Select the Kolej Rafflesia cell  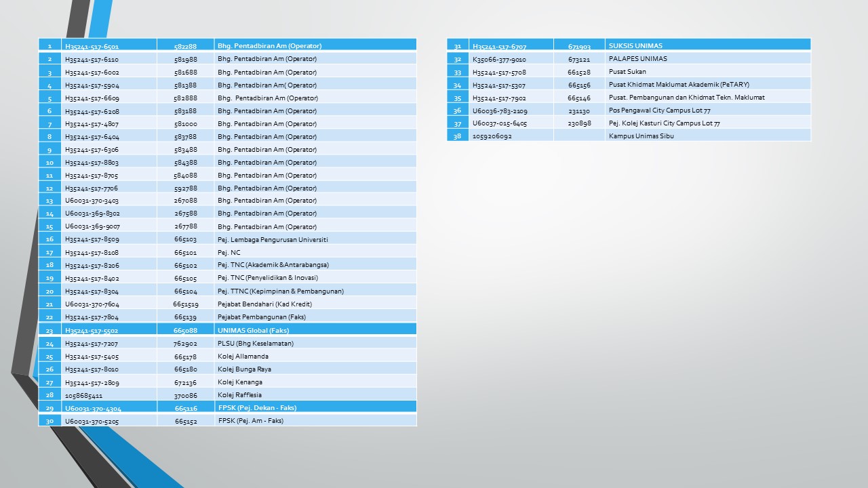pyautogui.click(x=239, y=395)
